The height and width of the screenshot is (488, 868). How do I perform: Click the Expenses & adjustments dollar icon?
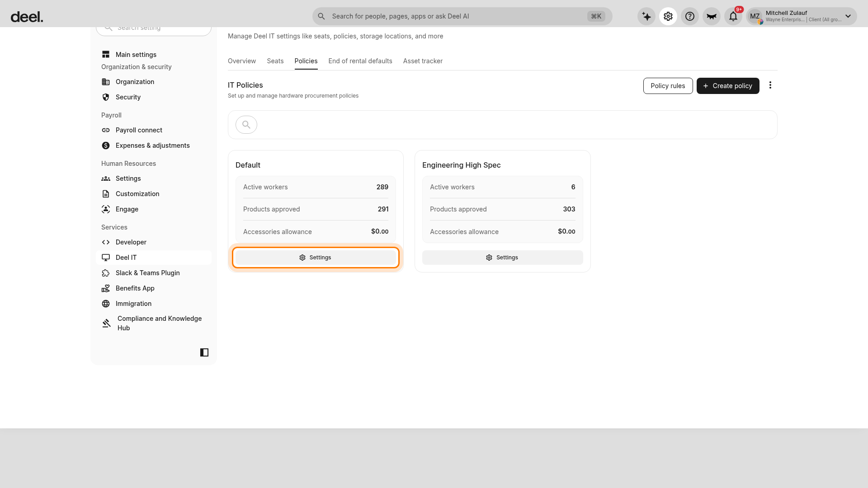[106, 145]
